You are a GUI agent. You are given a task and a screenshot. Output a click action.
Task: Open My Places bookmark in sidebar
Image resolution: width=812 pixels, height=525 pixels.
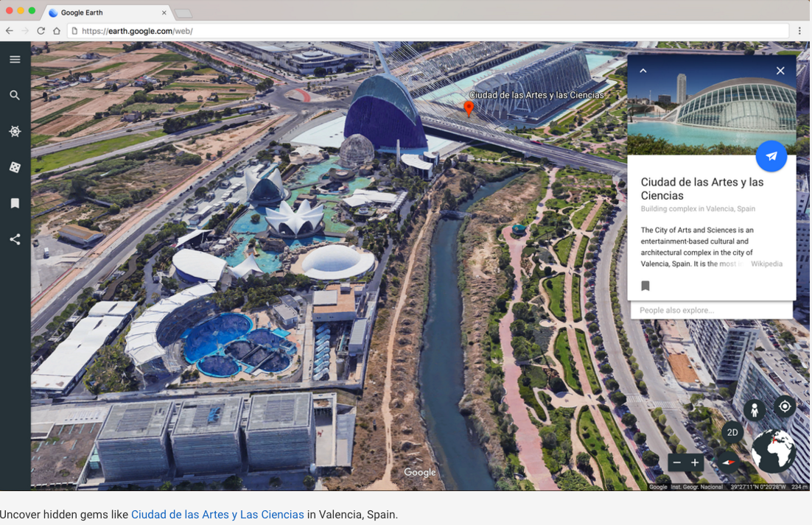tap(15, 203)
